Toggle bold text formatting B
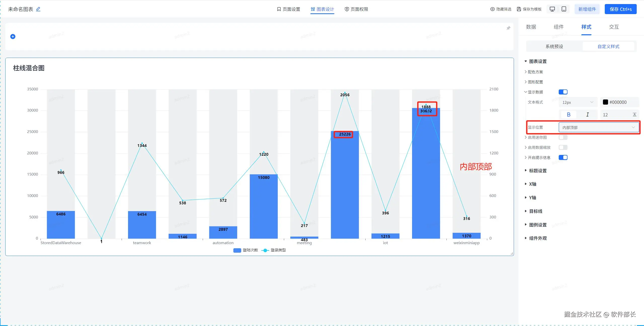The width and height of the screenshot is (644, 326). pos(569,115)
